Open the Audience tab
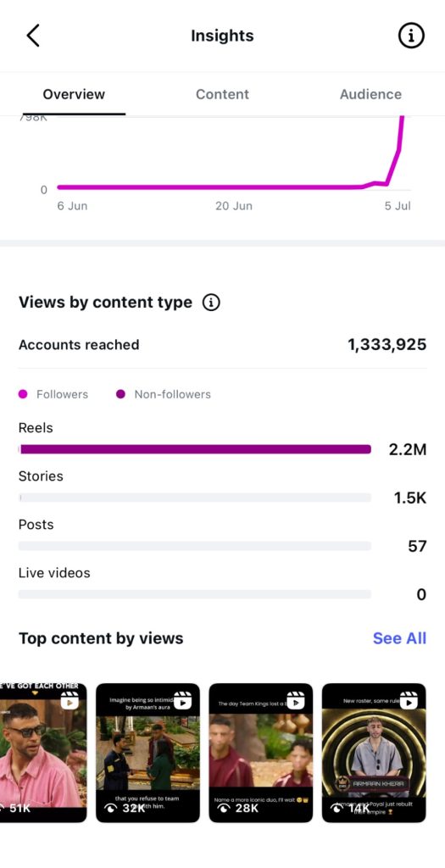Screen dimensions: 445x868 coord(370,94)
